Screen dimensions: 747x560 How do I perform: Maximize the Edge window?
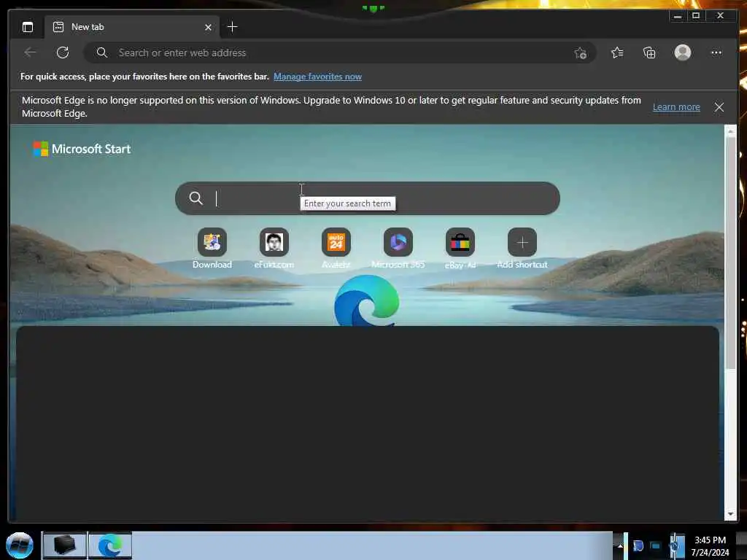click(x=696, y=16)
